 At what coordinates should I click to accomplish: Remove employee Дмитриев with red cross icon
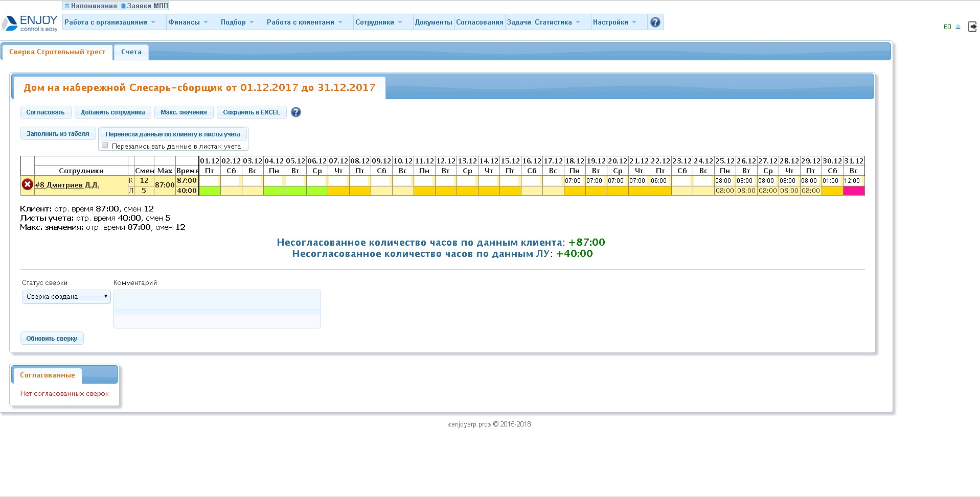(x=28, y=185)
